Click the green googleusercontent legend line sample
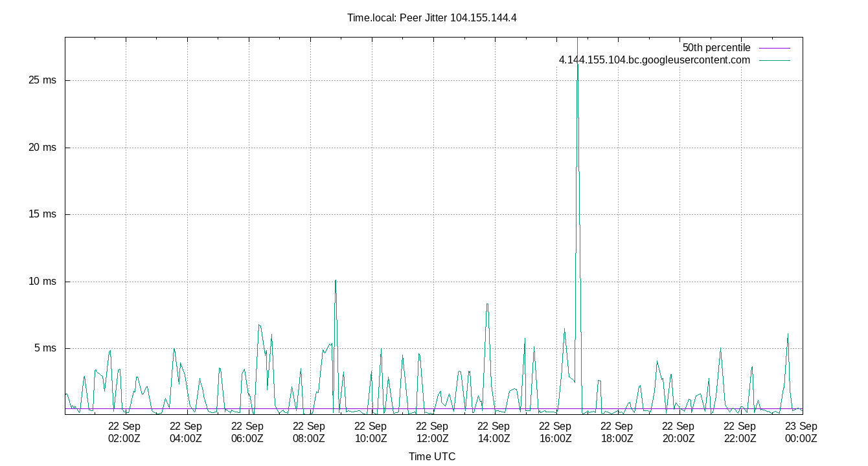The height and width of the screenshot is (466, 868). [774, 60]
